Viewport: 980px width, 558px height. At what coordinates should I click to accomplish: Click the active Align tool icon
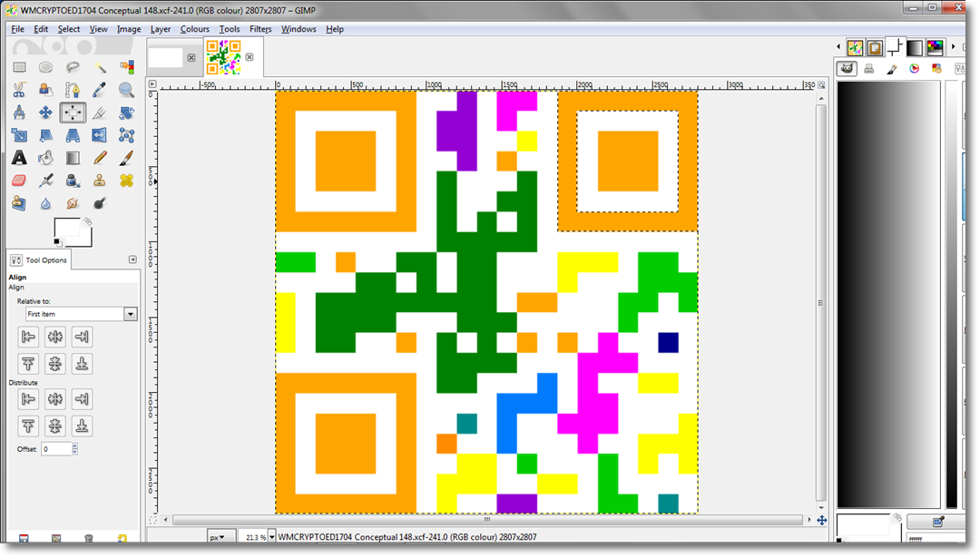coord(73,113)
